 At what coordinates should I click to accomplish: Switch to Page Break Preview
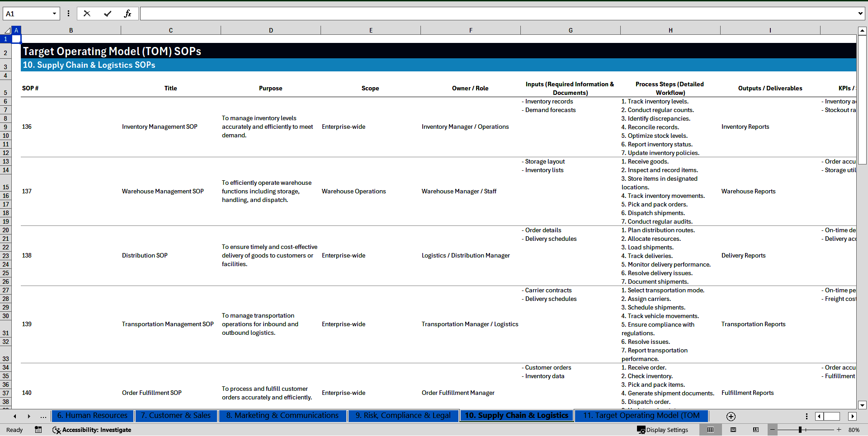(x=756, y=430)
